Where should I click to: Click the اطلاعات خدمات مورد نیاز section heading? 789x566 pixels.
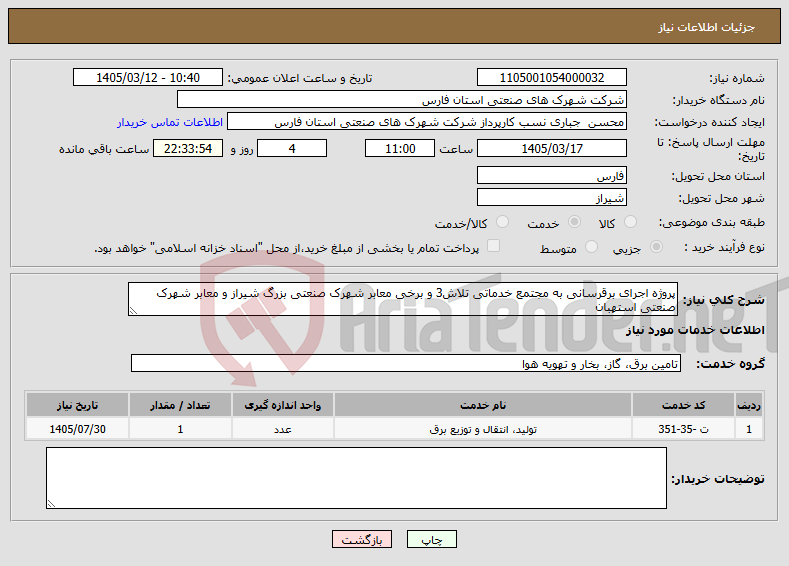(695, 330)
